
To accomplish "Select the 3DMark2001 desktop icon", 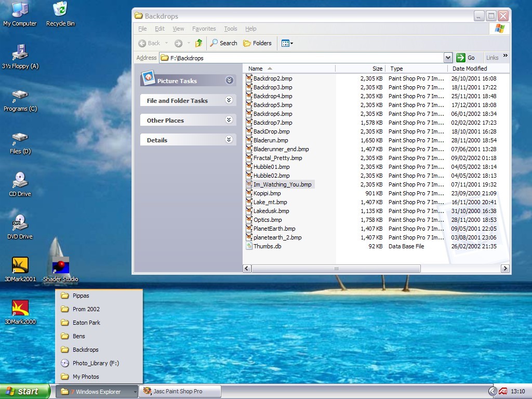I will (x=20, y=270).
